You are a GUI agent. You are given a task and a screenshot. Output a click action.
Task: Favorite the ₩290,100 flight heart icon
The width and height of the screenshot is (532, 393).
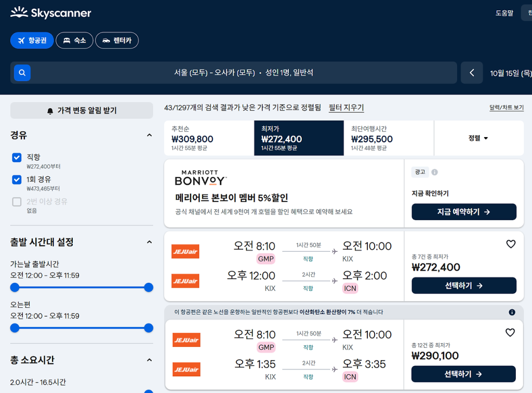click(510, 332)
